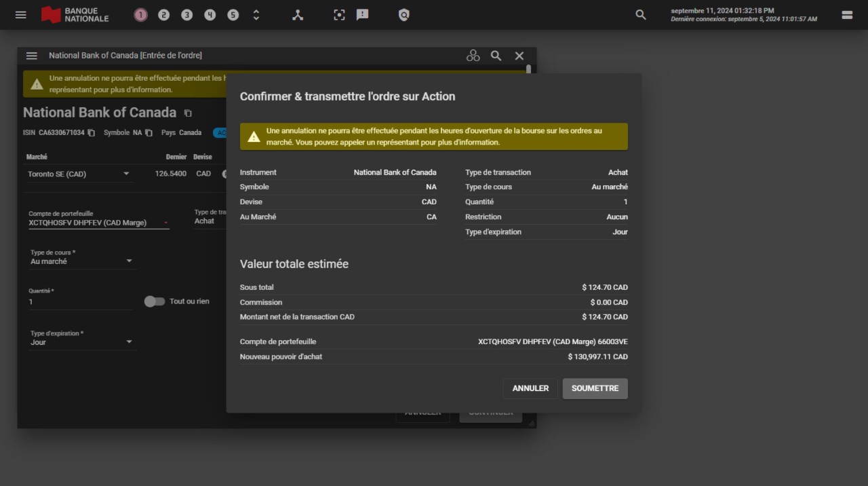Click the Banque Nationale logo
This screenshot has height=486, width=868.
pos(75,14)
